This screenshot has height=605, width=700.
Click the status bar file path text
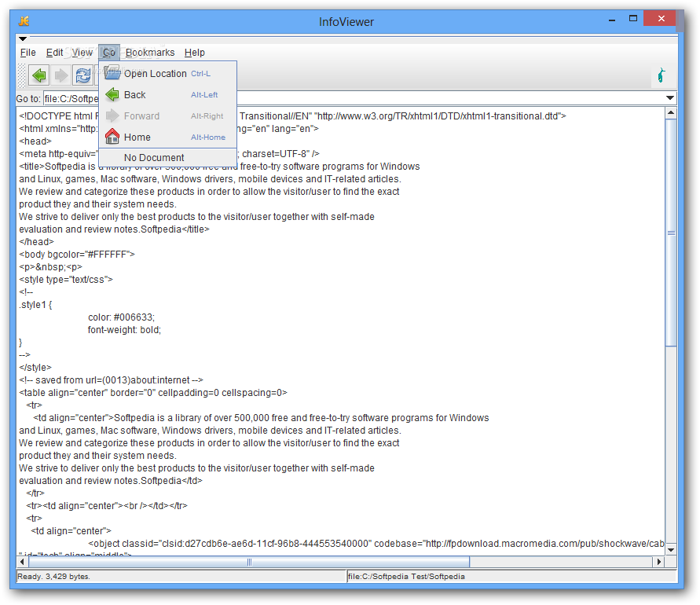406,577
